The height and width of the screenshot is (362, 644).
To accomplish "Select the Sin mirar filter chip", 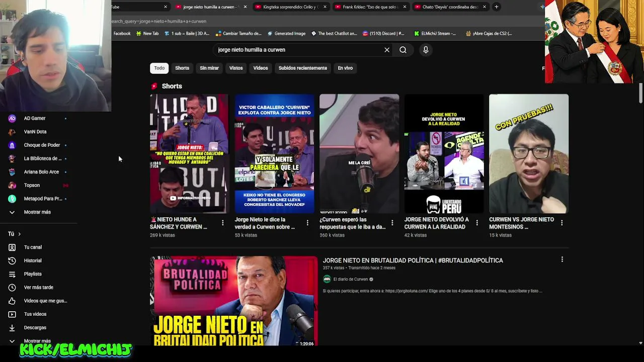I will click(x=209, y=68).
